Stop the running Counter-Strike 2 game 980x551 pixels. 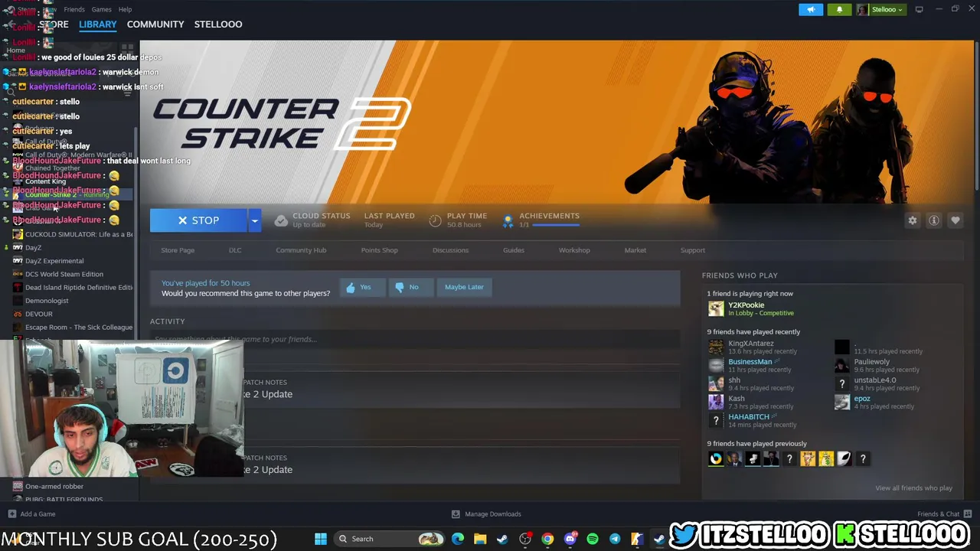pos(198,220)
